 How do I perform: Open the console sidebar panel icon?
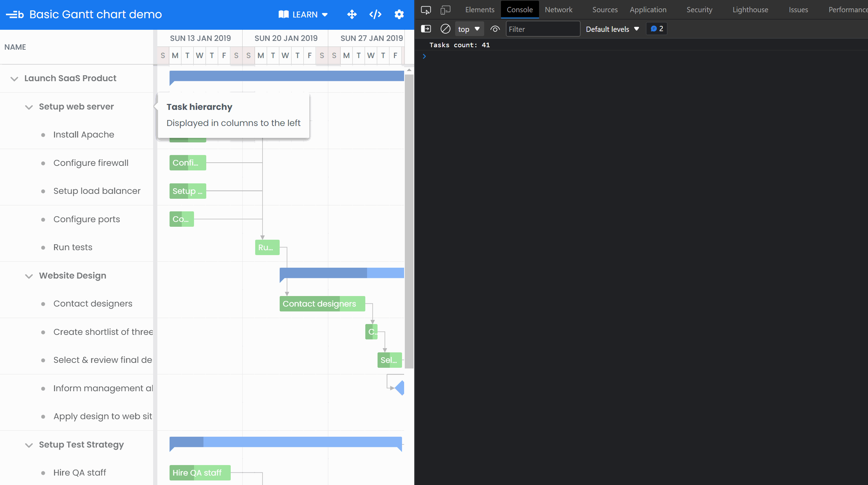(x=426, y=29)
